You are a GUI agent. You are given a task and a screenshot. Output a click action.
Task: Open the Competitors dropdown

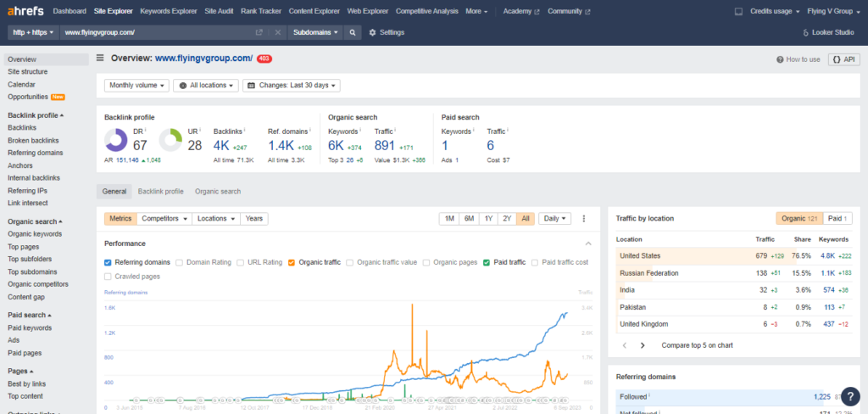(164, 218)
